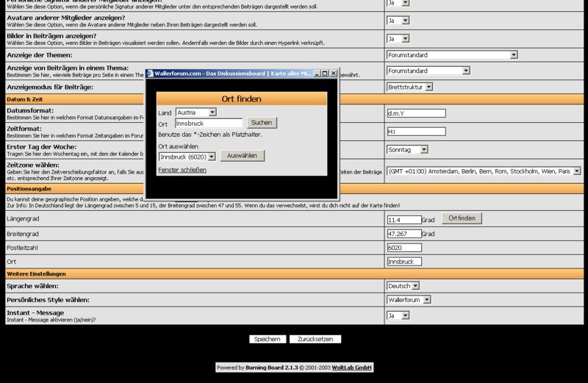Click the Zurücksetzen button
Viewport: 588px width, 383px height.
click(x=315, y=339)
